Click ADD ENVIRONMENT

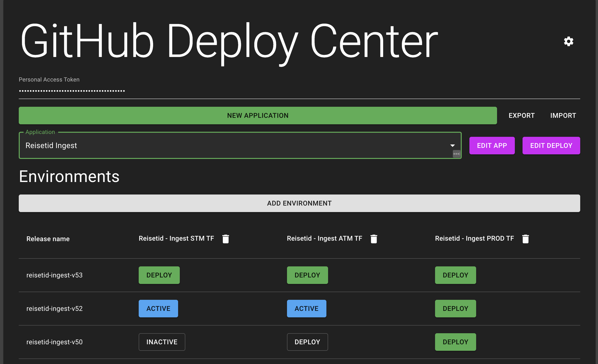[x=299, y=203]
